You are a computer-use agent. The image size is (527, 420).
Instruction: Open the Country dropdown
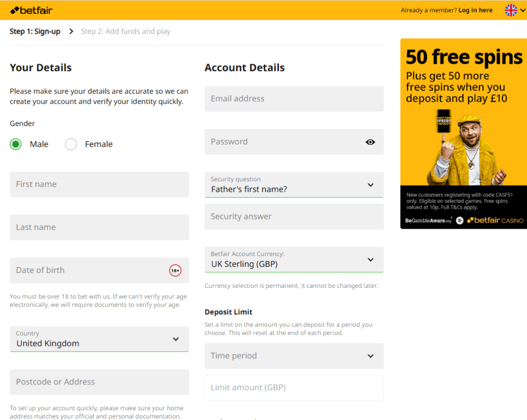(x=99, y=339)
